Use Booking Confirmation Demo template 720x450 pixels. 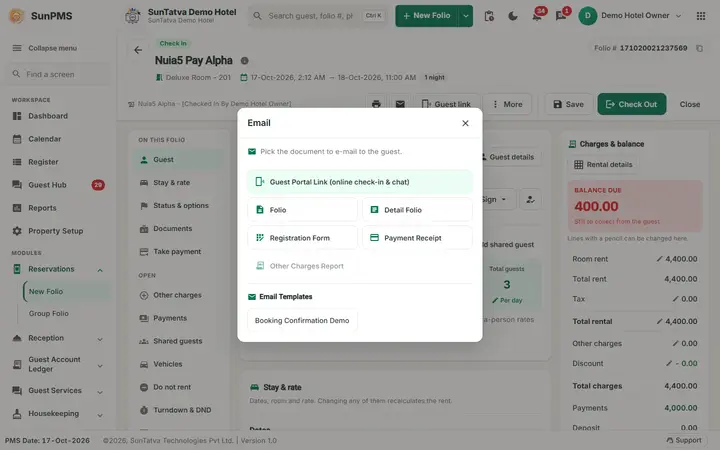click(302, 321)
